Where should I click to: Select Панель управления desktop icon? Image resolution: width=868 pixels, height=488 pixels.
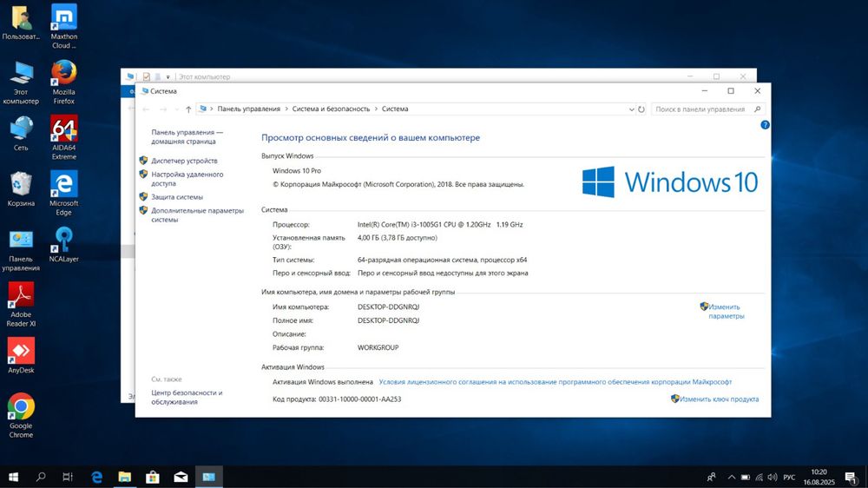(21, 248)
